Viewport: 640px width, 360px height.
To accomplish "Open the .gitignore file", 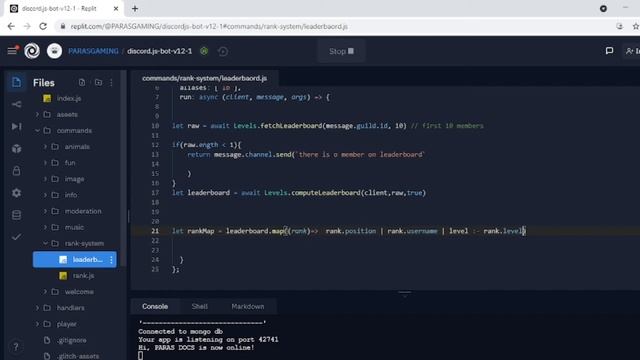I will click(x=72, y=340).
